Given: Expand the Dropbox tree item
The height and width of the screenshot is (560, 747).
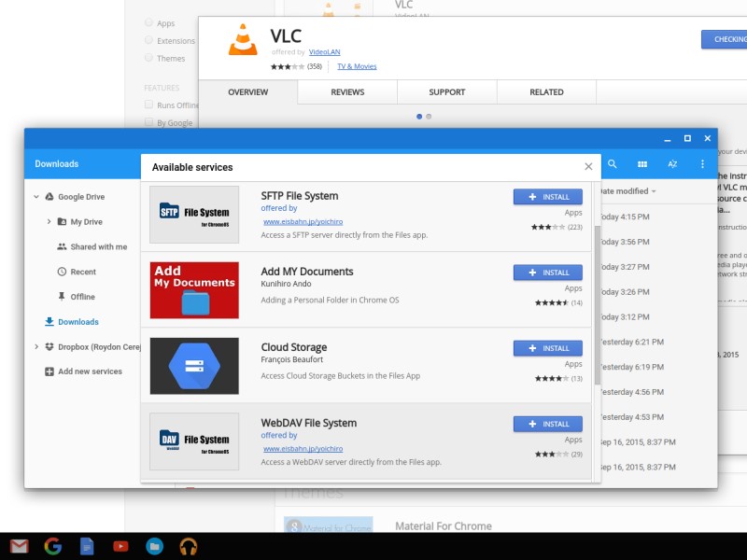Looking at the screenshot, I should (36, 346).
